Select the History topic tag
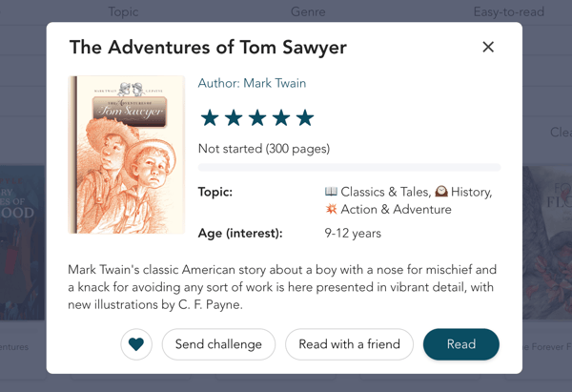The width and height of the screenshot is (572, 392). click(x=463, y=192)
